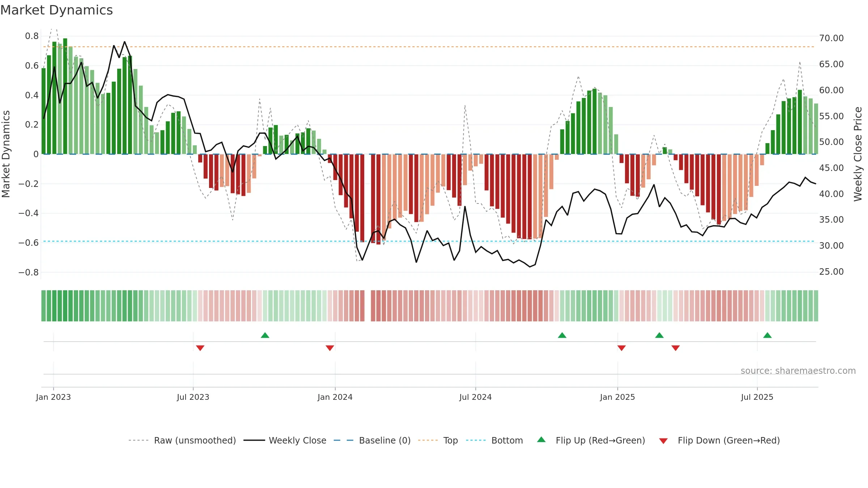Click the Market Dynamics y-axis title
The image size is (868, 488).
click(6, 154)
